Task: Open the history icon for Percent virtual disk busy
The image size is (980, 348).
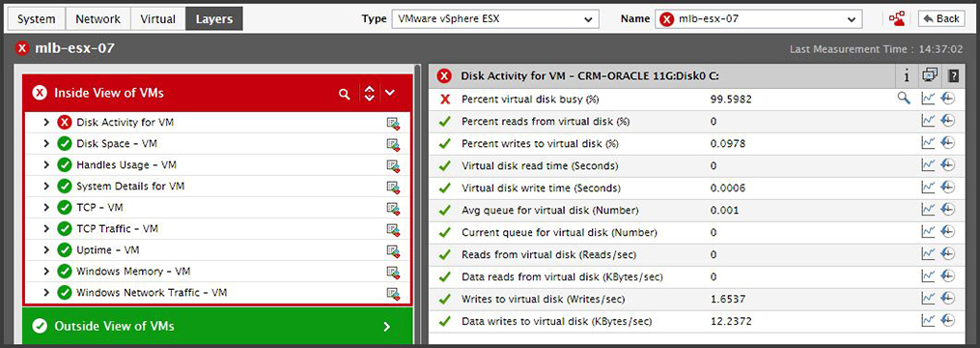Action: (948, 99)
